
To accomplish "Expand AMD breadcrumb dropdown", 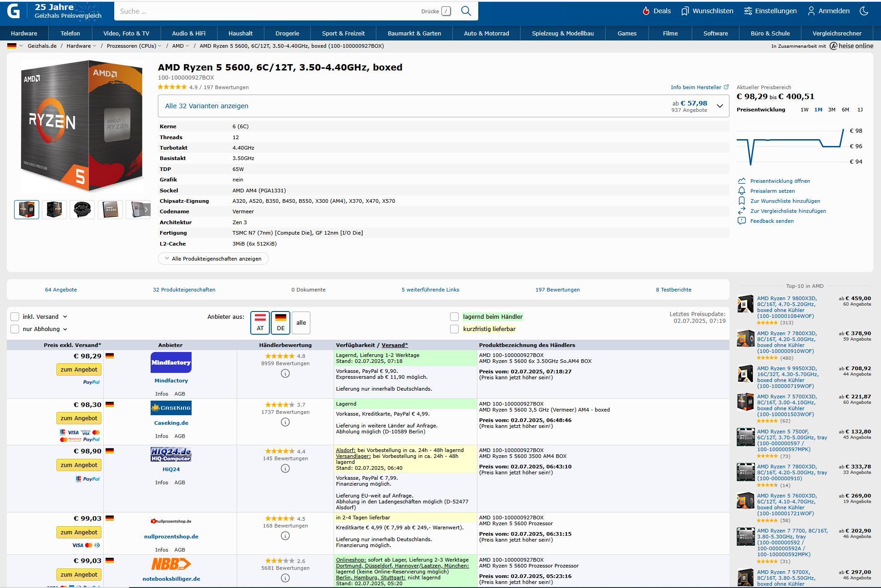I will pos(187,46).
